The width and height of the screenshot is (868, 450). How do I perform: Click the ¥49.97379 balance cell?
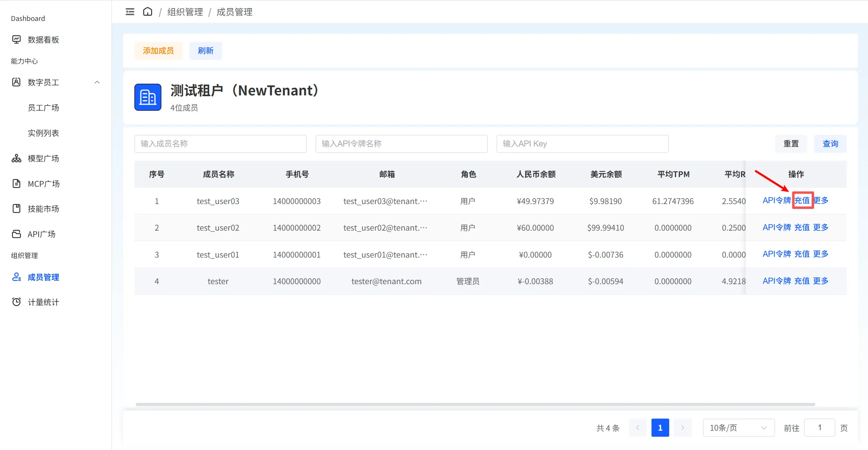[536, 201]
